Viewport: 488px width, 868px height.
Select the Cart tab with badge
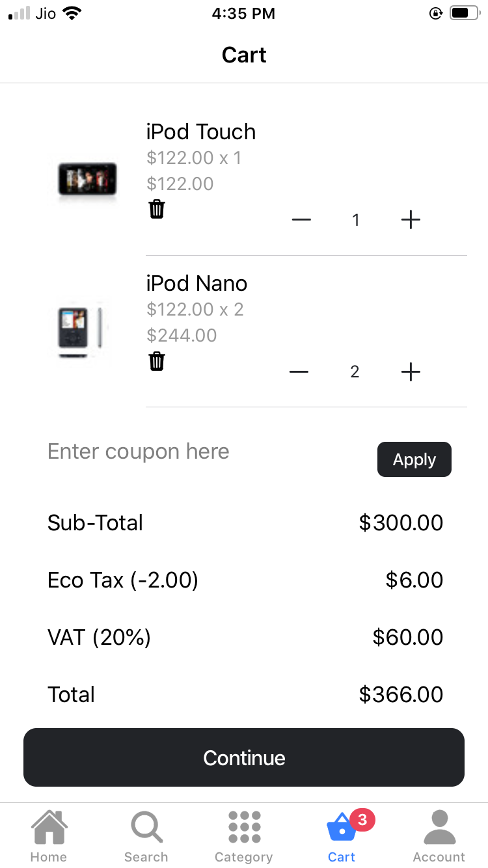point(343,836)
